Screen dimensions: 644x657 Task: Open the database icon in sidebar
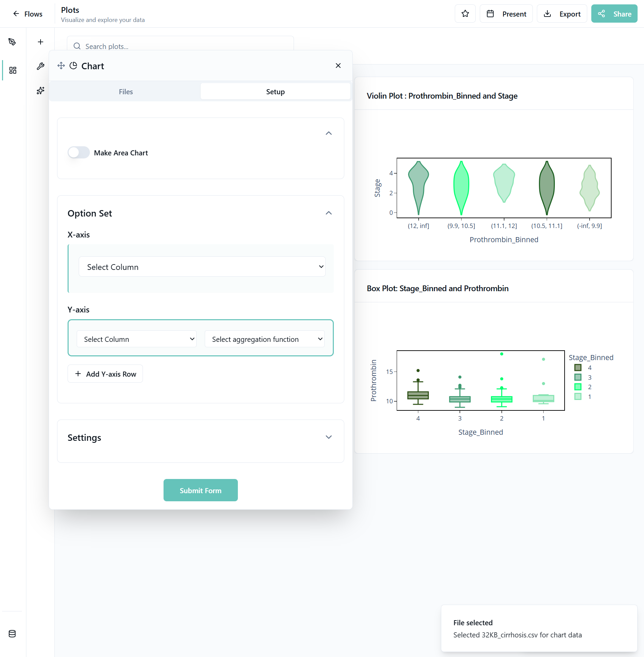(12, 634)
